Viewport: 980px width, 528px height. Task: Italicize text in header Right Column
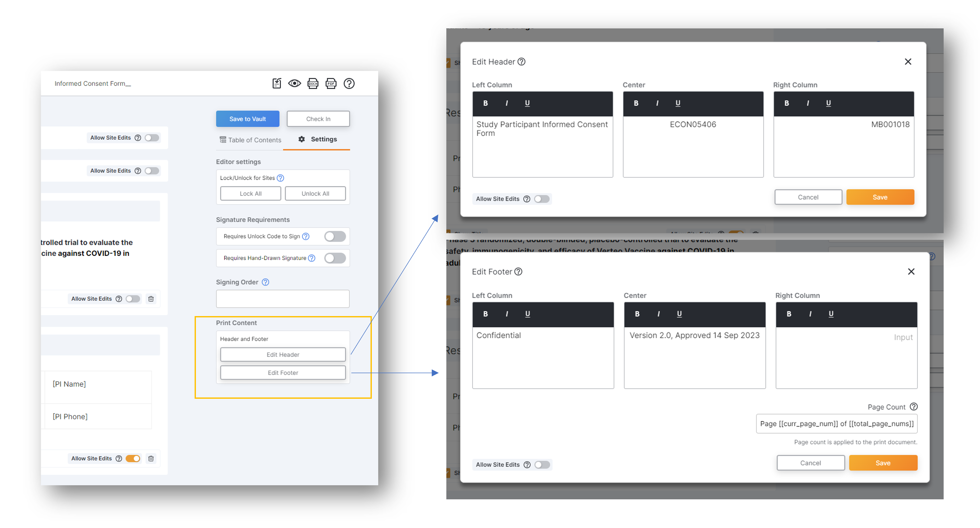coord(808,103)
